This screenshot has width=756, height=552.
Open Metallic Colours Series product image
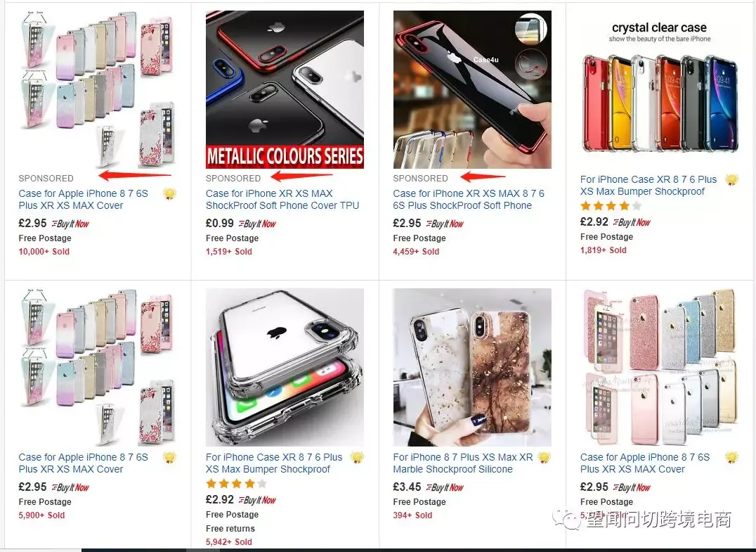point(285,90)
